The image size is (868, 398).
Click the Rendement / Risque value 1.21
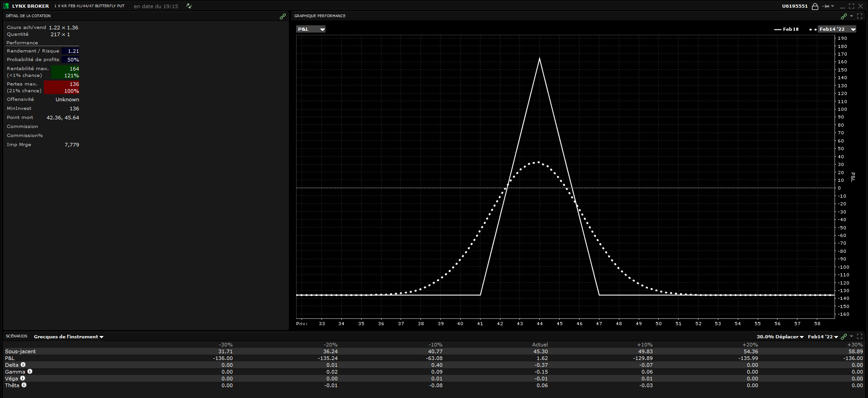coord(73,51)
